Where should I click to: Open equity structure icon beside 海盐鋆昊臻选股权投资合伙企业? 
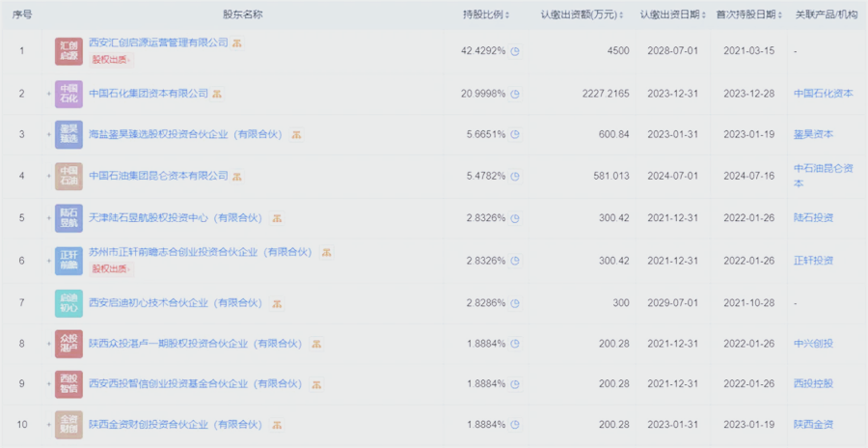pyautogui.click(x=297, y=135)
